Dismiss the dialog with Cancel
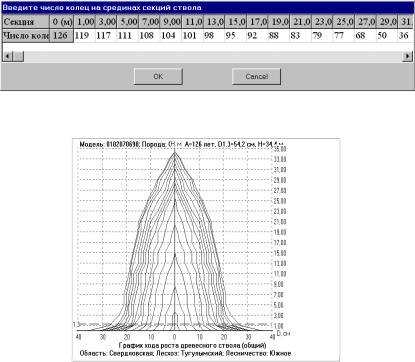This screenshot has height=362, width=415. [x=256, y=77]
